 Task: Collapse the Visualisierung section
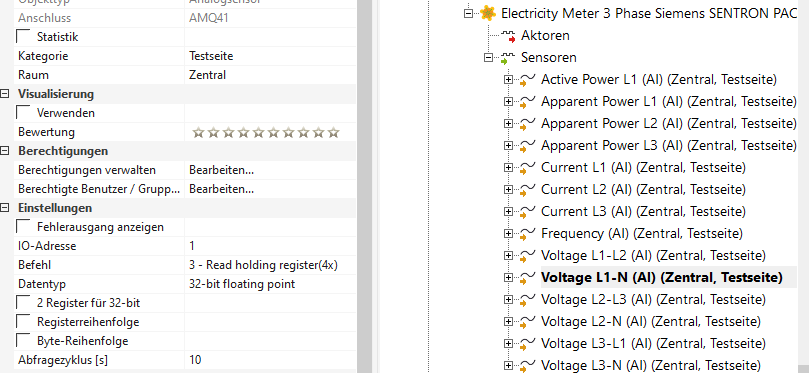pos(5,94)
